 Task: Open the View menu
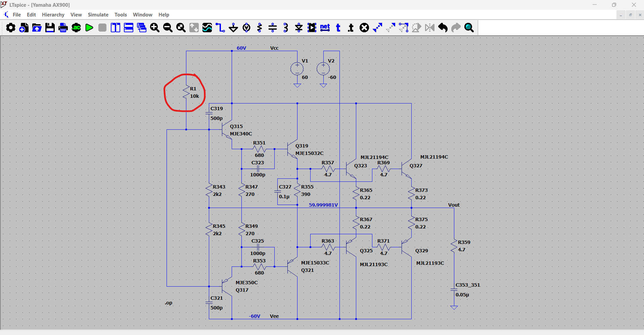click(76, 15)
